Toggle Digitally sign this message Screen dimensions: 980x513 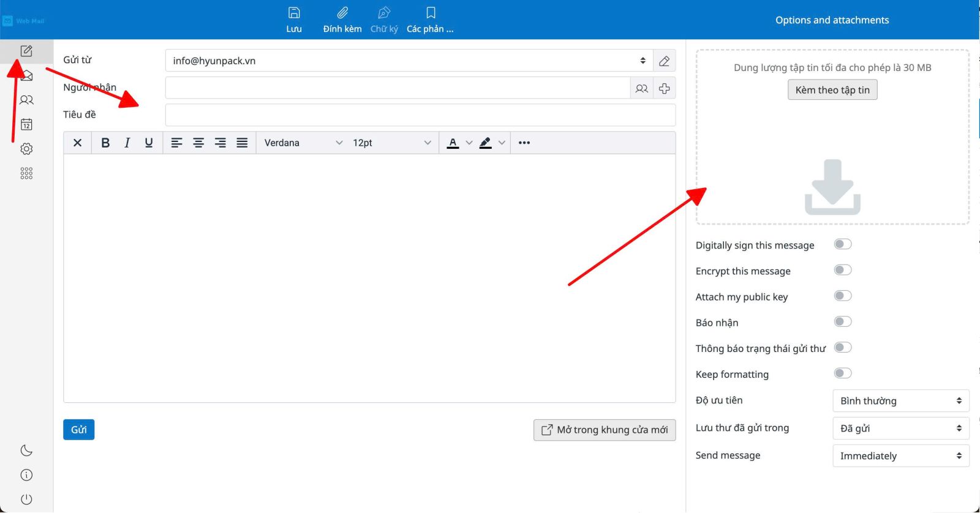tap(843, 244)
